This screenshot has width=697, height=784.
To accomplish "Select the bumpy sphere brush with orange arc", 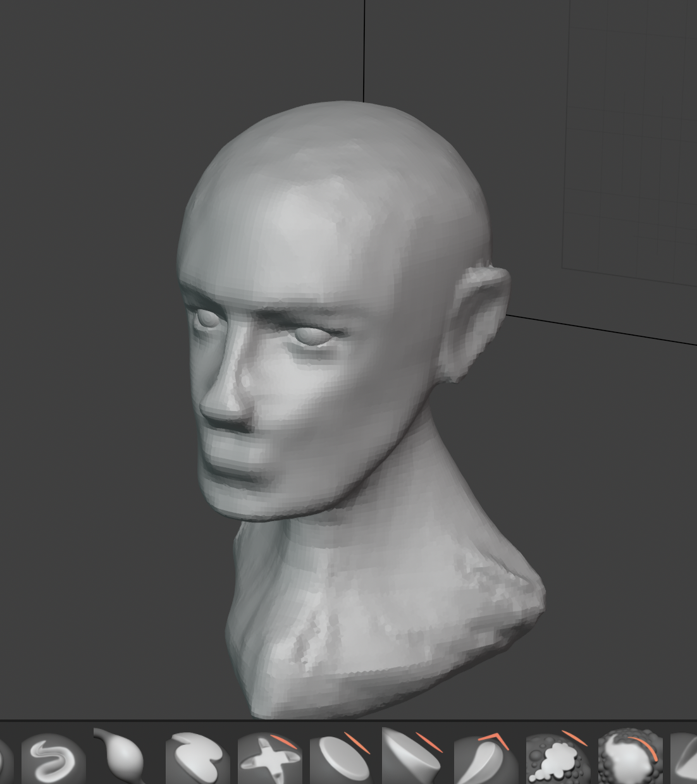I will (x=631, y=757).
